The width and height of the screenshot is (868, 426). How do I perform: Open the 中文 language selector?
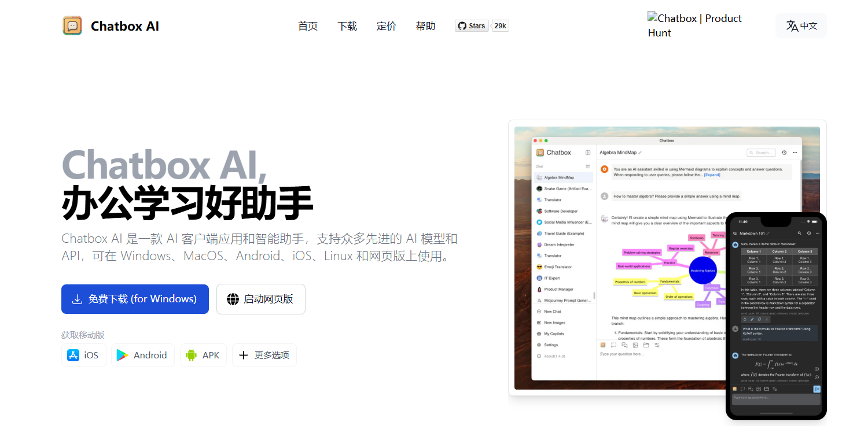[801, 26]
